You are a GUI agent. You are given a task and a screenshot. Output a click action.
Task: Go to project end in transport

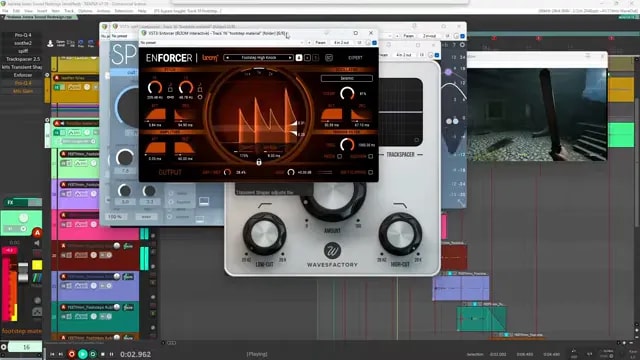[61, 354]
